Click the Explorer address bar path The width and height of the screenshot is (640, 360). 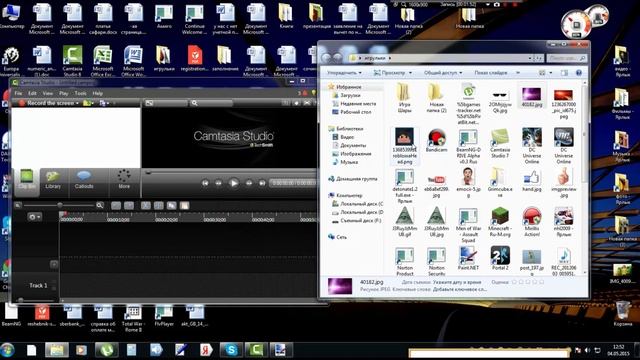442,58
